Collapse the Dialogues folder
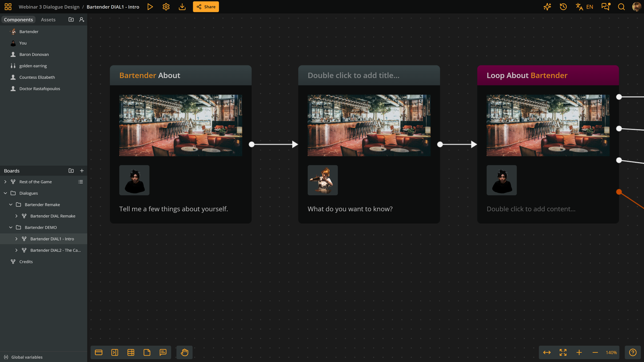This screenshot has width=644, height=362. (5, 193)
